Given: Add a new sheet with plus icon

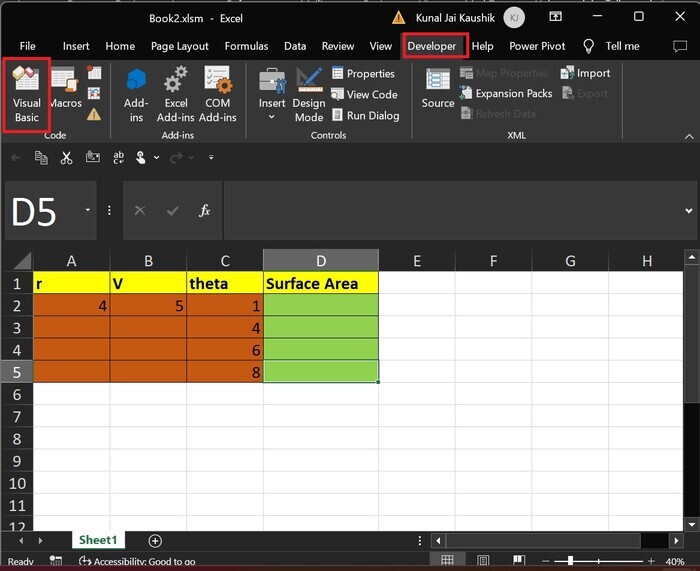Looking at the screenshot, I should pos(155,540).
